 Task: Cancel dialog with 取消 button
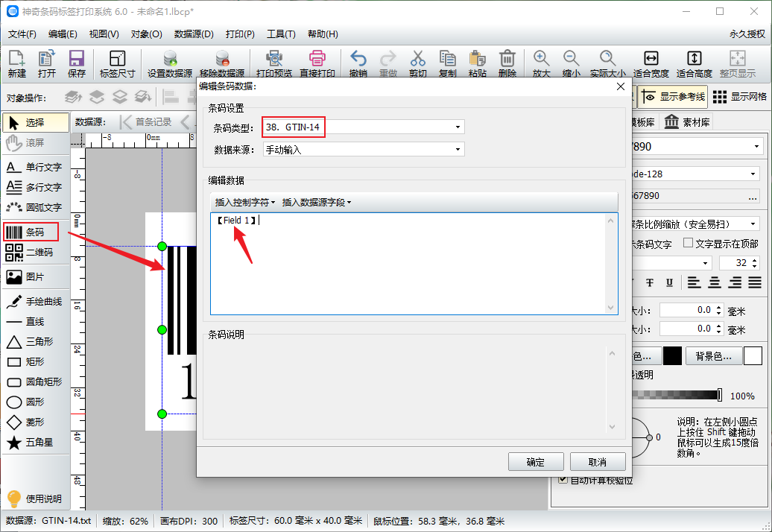(x=598, y=462)
